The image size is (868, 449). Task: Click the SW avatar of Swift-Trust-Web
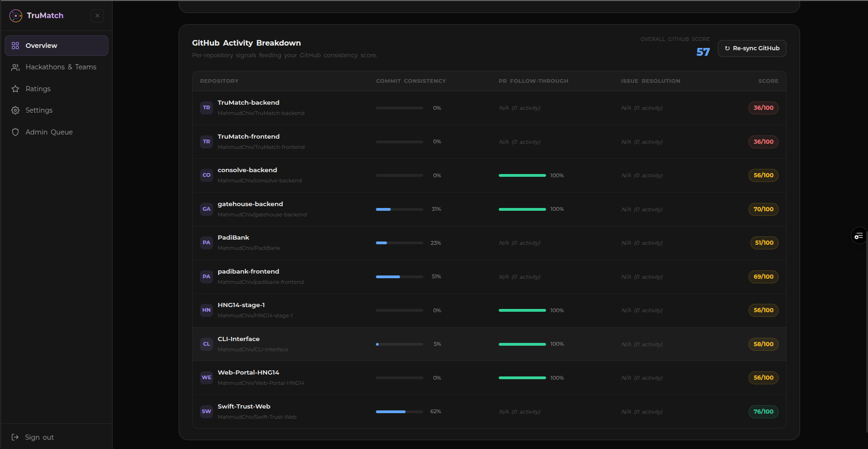click(x=207, y=412)
